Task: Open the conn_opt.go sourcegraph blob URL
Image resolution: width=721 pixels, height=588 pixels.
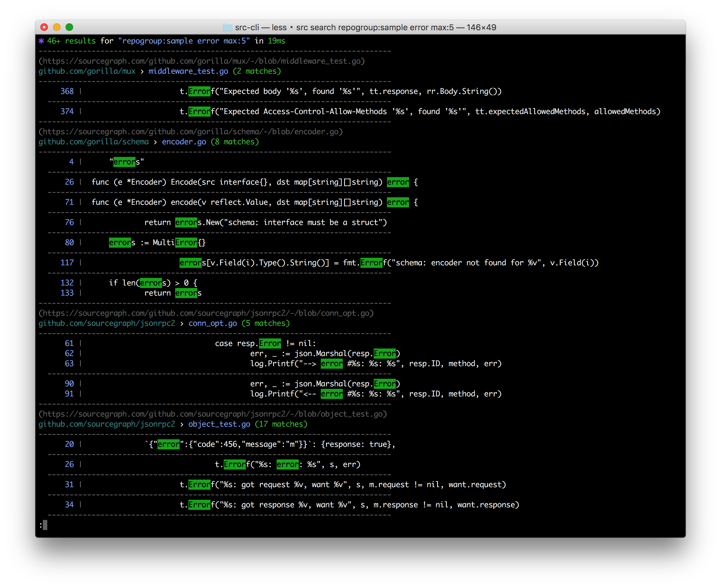Action: (206, 313)
